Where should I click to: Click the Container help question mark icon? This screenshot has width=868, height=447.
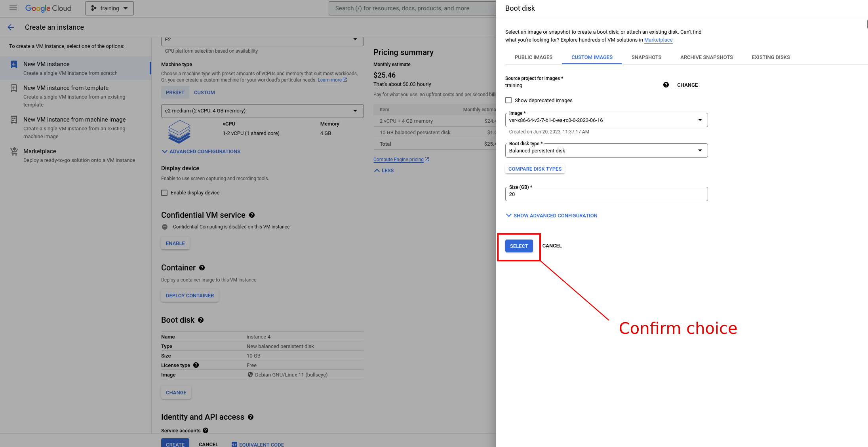pos(202,268)
